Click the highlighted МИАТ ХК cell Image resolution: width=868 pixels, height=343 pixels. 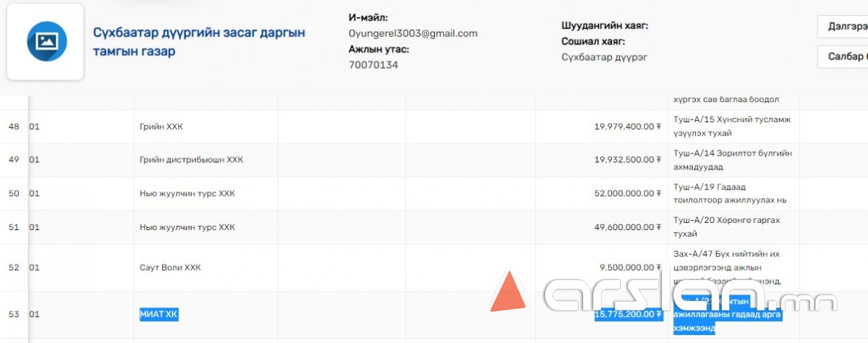point(158,314)
